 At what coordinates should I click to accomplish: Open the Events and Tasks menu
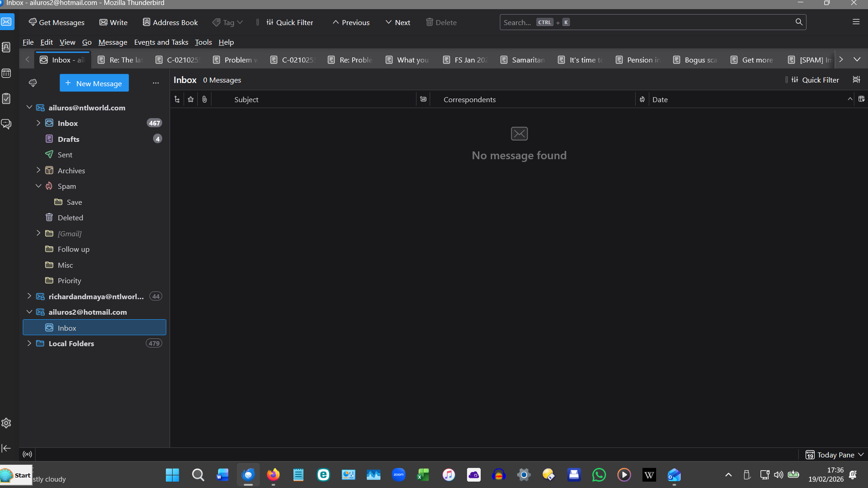pos(161,42)
